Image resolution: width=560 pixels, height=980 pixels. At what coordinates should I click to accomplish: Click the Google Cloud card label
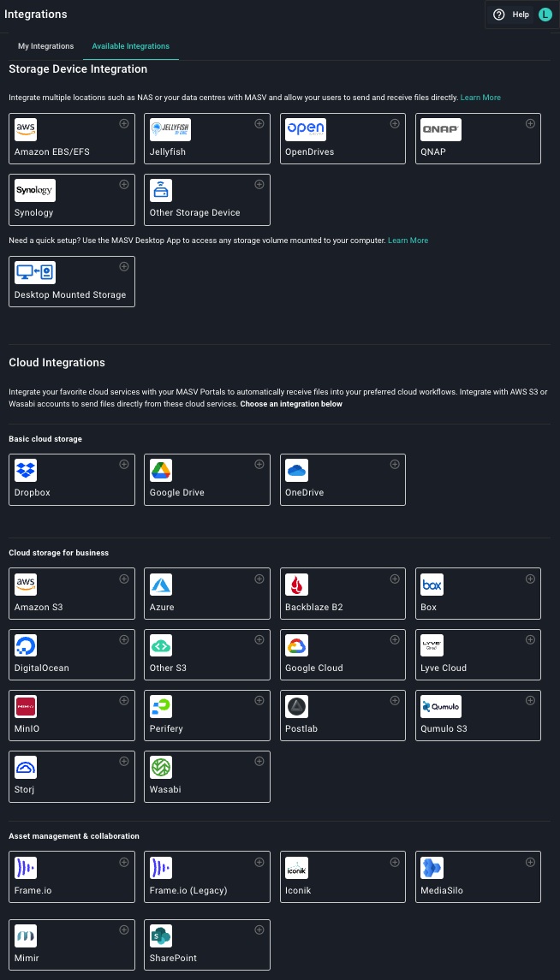pos(313,668)
